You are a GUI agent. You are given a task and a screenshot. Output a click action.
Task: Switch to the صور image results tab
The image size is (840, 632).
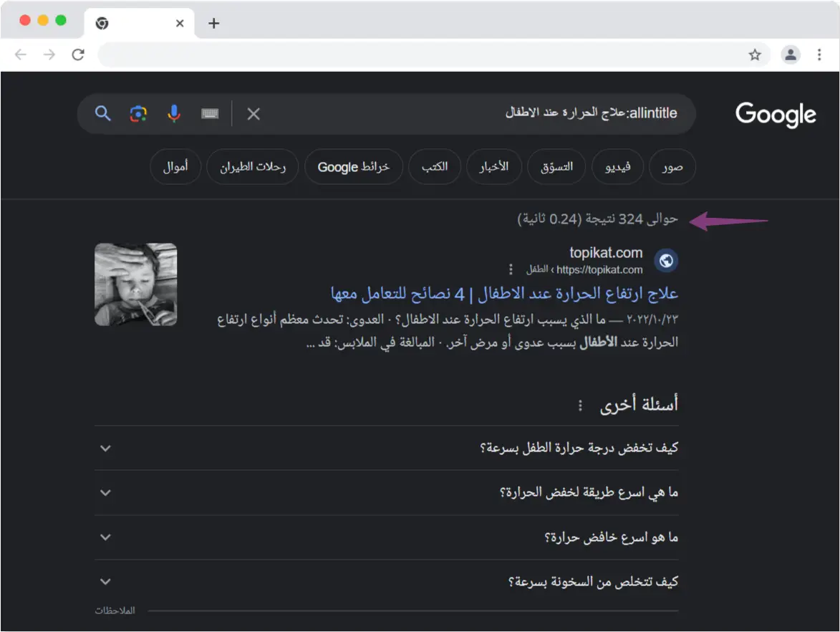(672, 166)
